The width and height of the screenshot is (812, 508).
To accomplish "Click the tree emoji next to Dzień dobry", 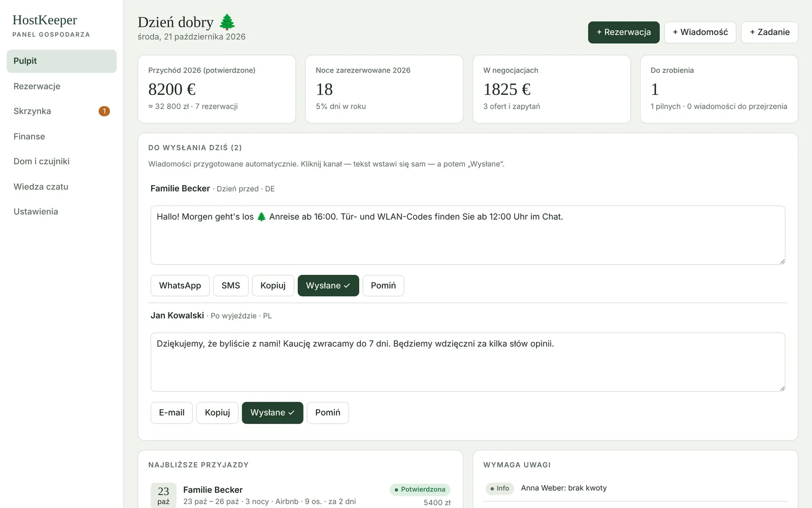I will click(x=227, y=22).
